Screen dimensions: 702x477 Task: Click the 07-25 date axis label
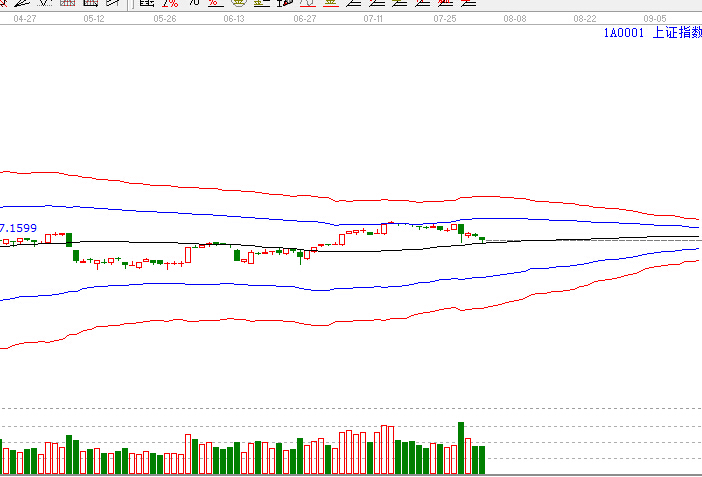click(445, 19)
